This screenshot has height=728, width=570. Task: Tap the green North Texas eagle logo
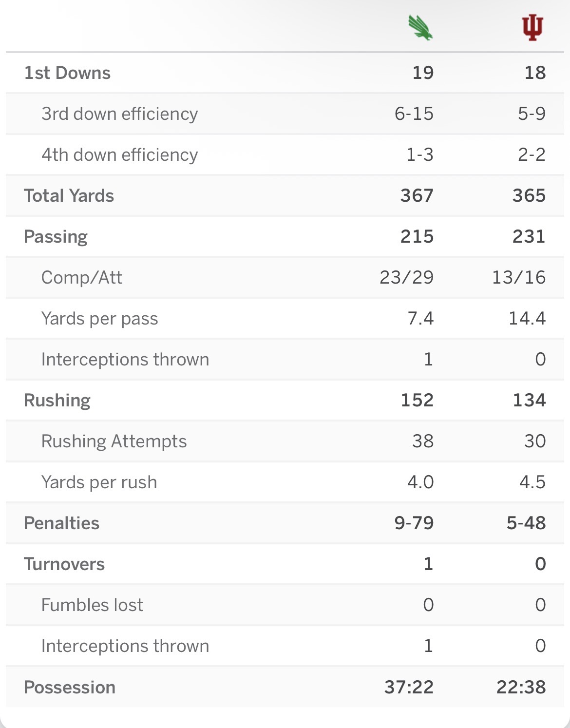(420, 28)
